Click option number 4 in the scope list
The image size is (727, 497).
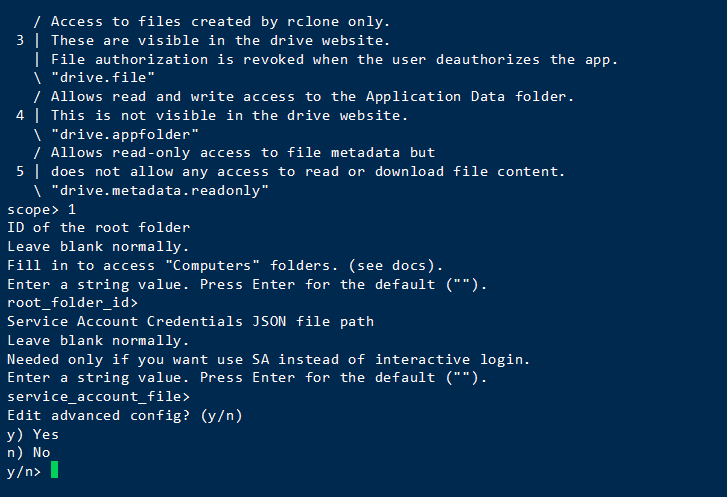tap(21, 115)
